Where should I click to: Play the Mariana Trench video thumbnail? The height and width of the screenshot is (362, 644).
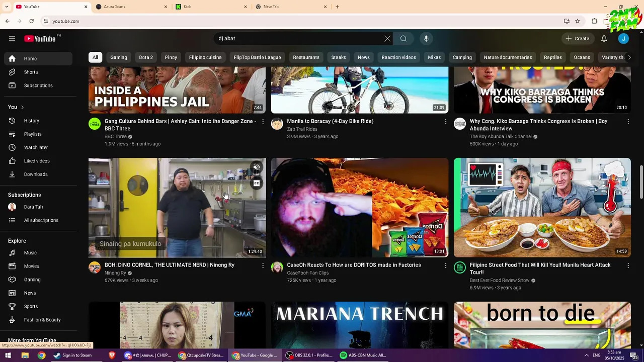360,325
